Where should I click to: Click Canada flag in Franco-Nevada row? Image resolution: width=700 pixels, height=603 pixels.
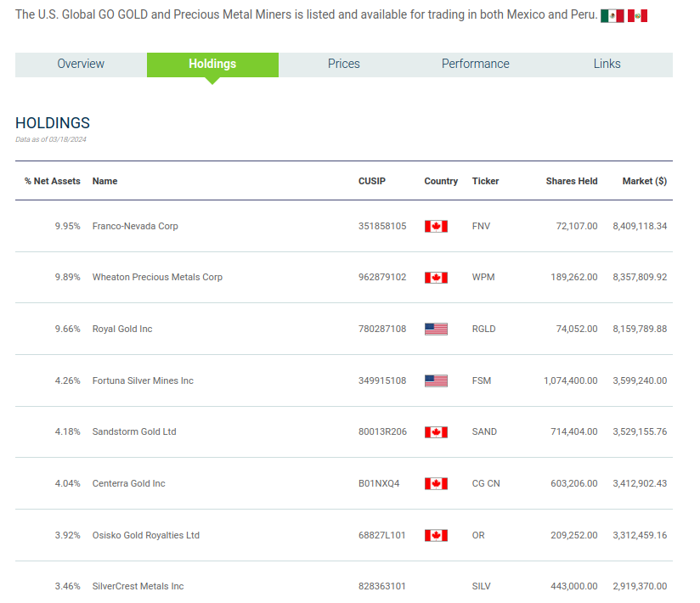point(436,227)
